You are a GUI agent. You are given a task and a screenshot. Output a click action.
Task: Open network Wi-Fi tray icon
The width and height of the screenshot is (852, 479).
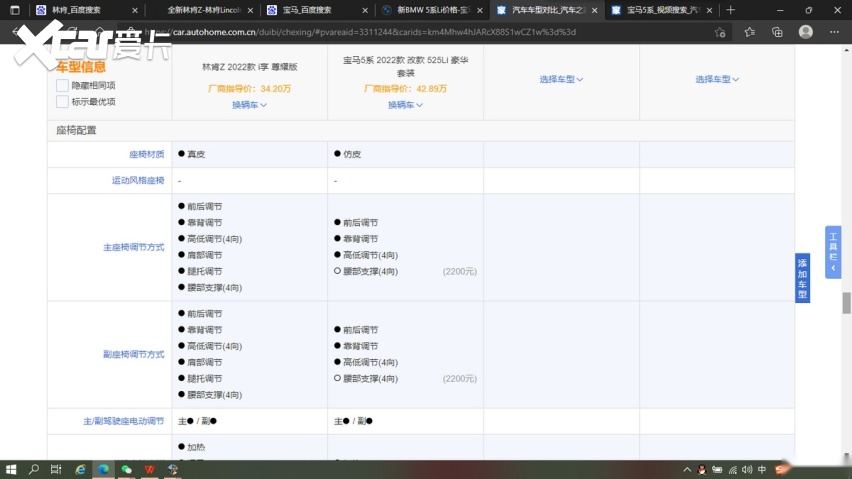(x=733, y=470)
